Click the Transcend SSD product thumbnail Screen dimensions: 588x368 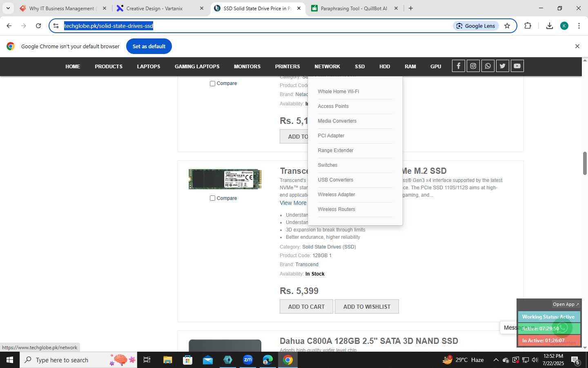(225, 179)
